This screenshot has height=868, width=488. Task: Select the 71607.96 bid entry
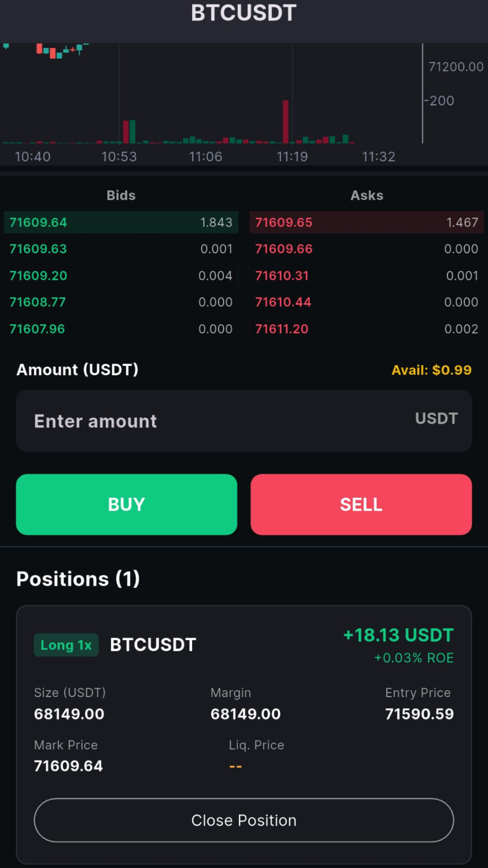click(121, 329)
